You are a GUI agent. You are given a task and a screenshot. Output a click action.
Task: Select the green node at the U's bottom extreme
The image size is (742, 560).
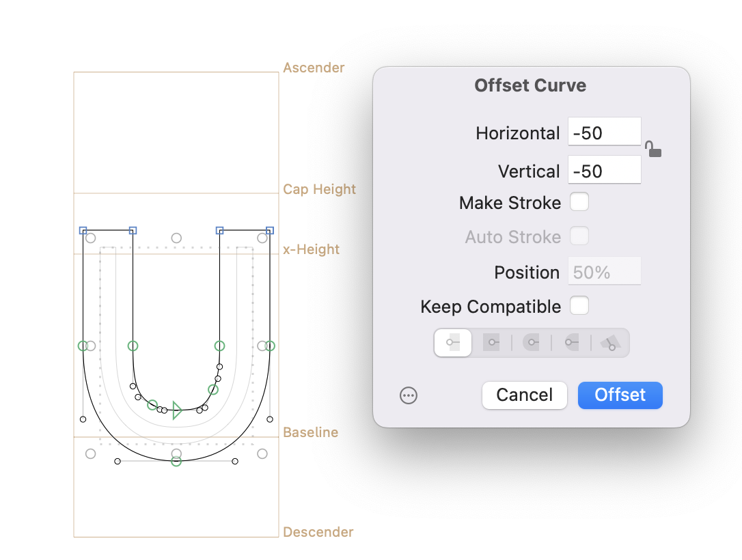pyautogui.click(x=176, y=462)
